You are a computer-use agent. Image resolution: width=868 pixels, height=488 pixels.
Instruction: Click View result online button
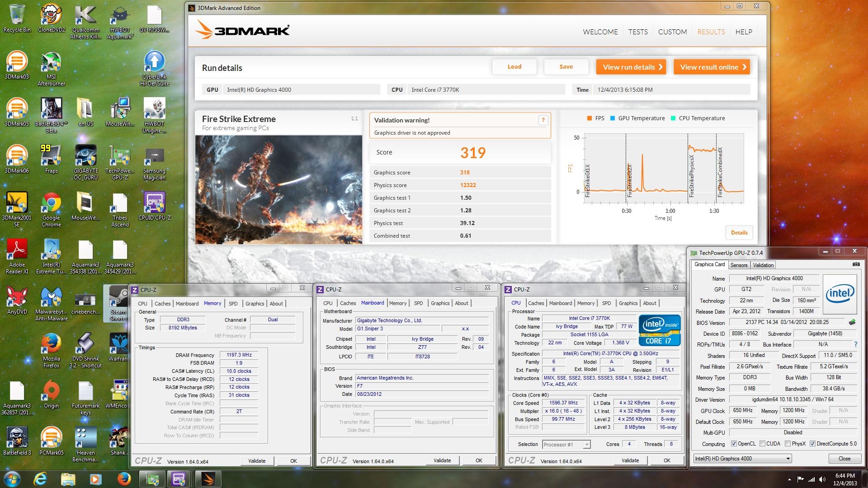(712, 67)
